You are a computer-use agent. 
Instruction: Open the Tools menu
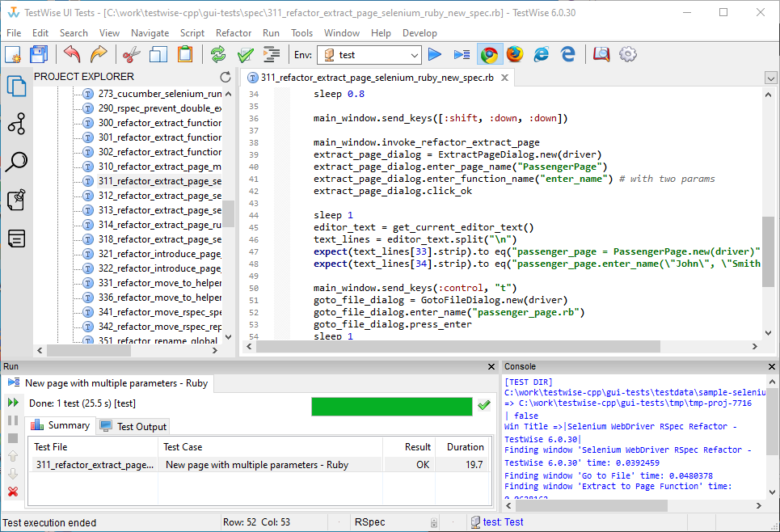coord(301,33)
